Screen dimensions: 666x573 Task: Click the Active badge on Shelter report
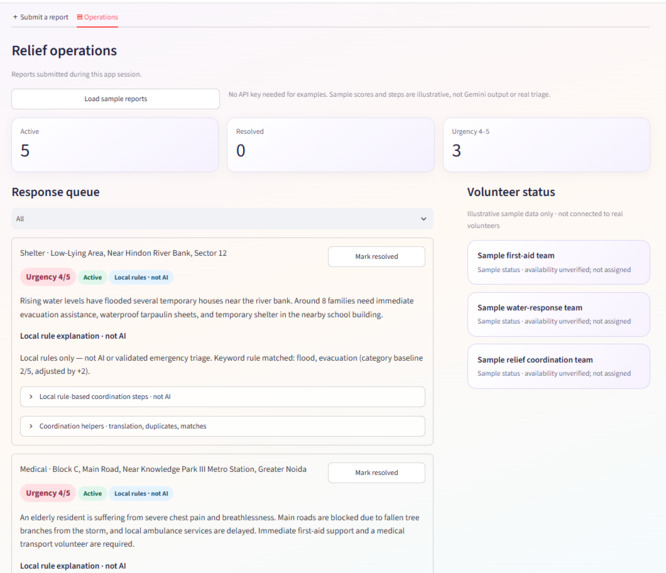[x=92, y=277]
